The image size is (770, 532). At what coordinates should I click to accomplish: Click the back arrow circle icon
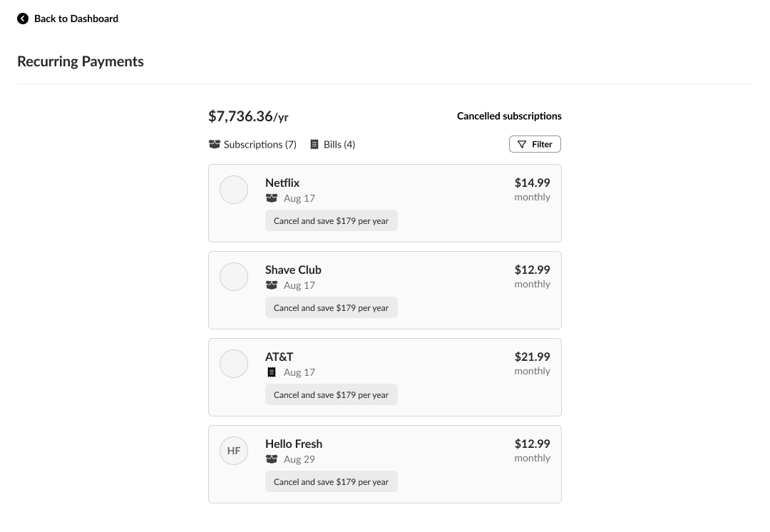(x=23, y=19)
